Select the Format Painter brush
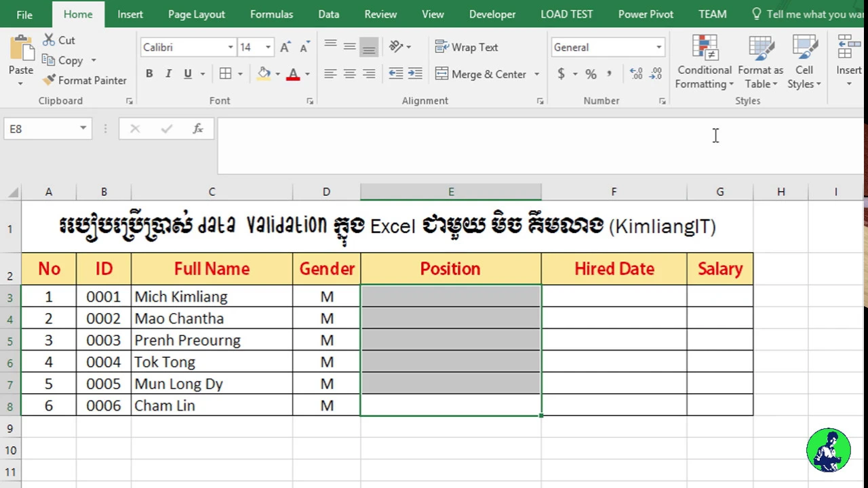 point(48,80)
